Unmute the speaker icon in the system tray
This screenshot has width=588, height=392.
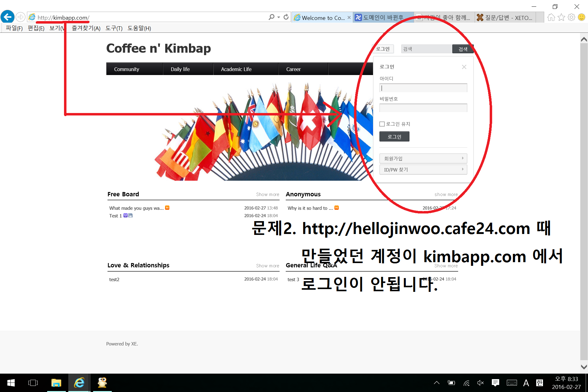pos(480,383)
